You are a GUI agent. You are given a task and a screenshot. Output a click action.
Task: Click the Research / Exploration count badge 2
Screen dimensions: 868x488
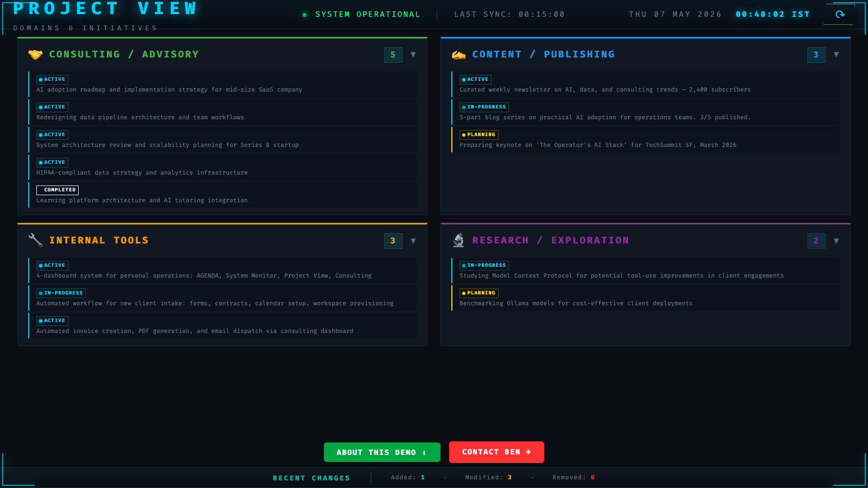816,241
